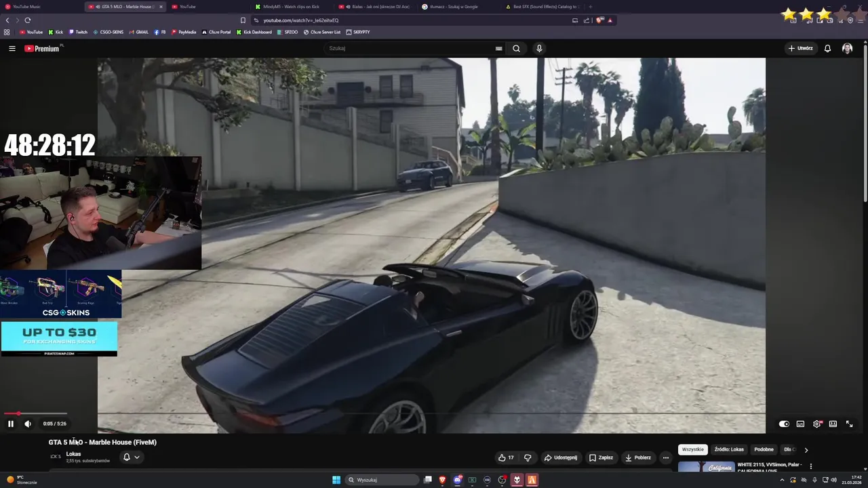
Task: Open the Lokas channel name link
Action: (x=73, y=454)
